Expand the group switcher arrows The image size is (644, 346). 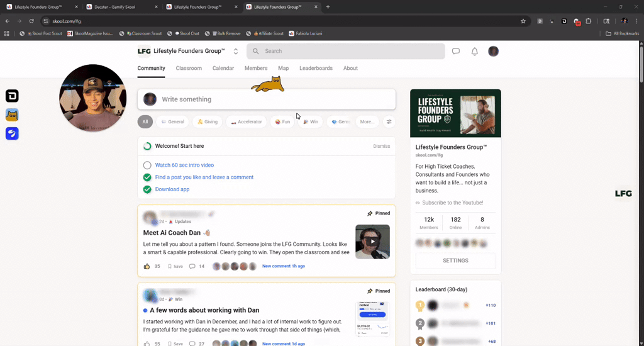click(235, 52)
